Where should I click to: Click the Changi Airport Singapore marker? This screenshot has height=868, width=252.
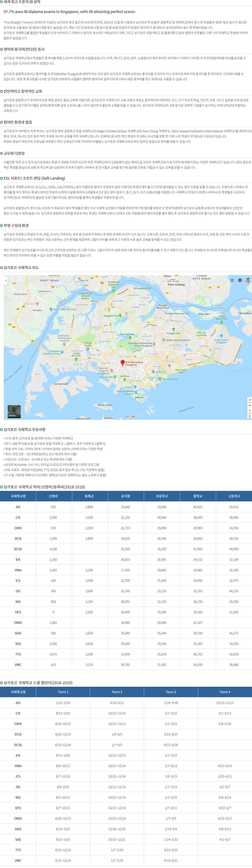[221, 336]
